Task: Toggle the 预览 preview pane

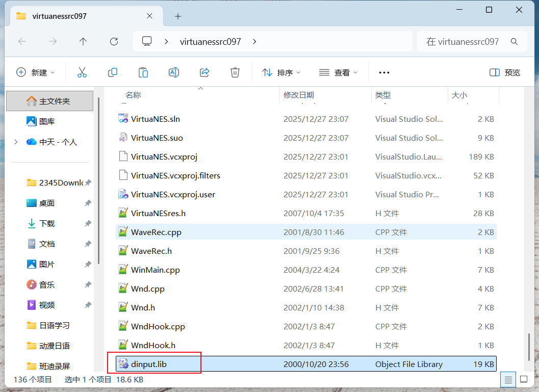Action: click(x=504, y=72)
